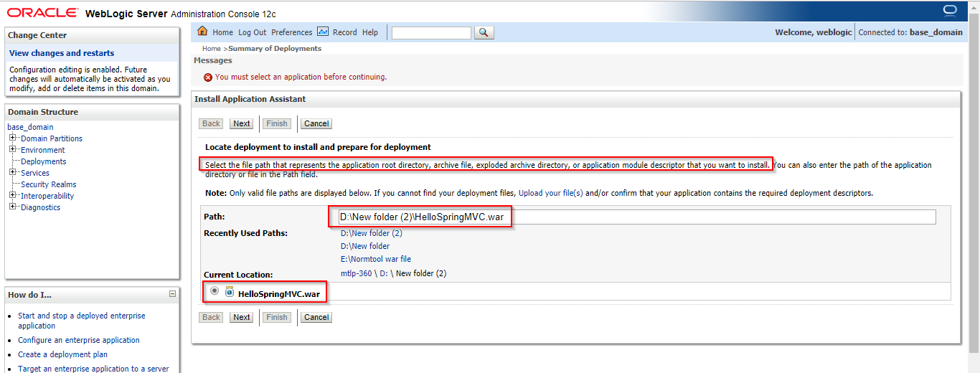Open recent path D:\New folder (2)
Image resolution: width=980 pixels, height=373 pixels.
[372, 233]
